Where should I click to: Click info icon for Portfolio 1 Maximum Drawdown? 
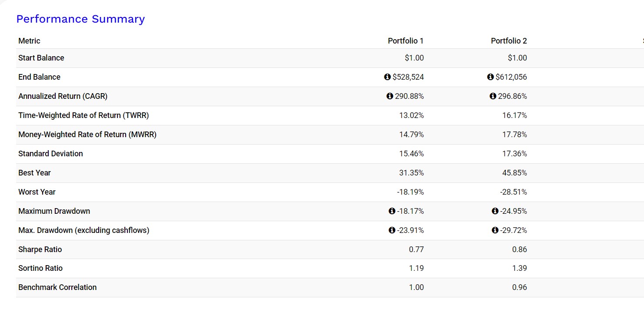point(392,211)
